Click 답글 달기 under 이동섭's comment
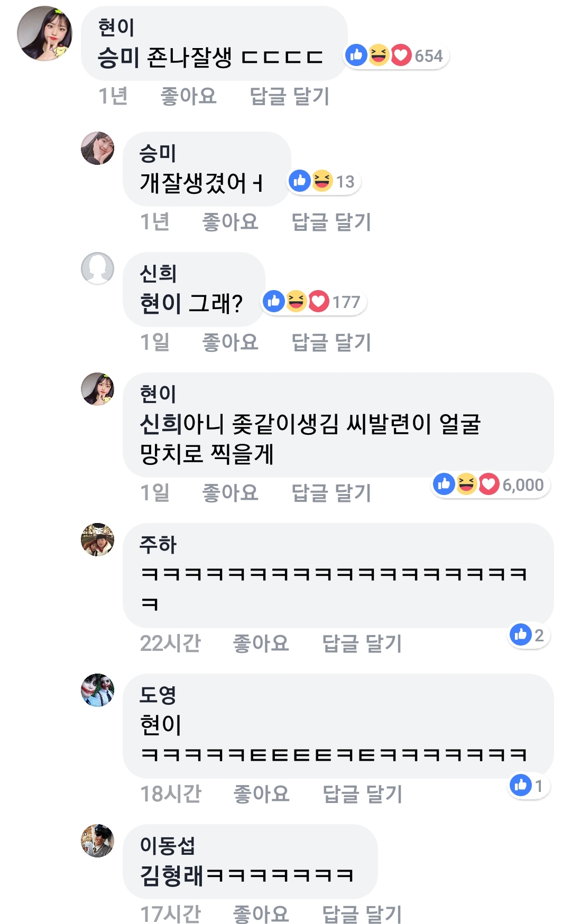 point(362,914)
